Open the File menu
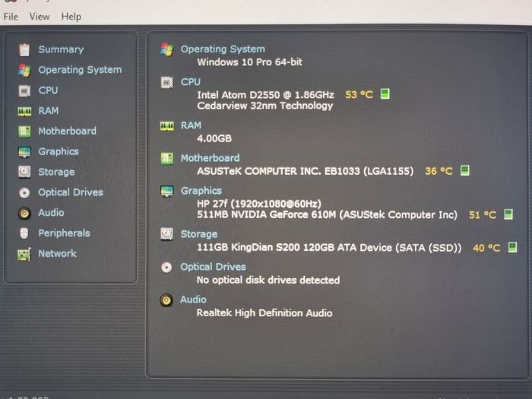Screen dimensions: 532x399 point(11,16)
